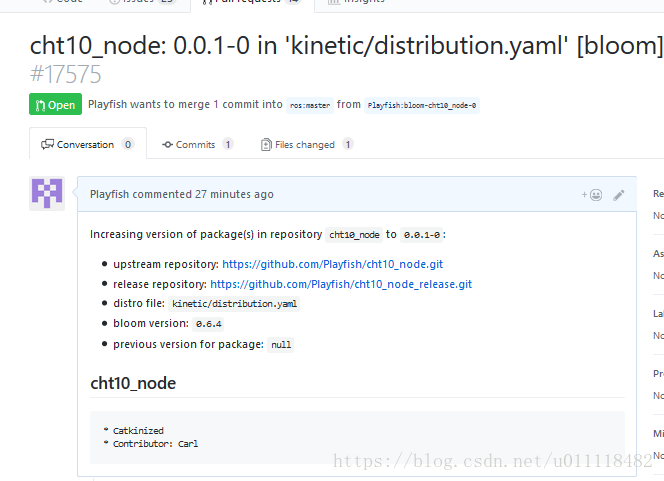This screenshot has height=481, width=664.
Task: Click the pencil edit comment icon
Action: (619, 195)
